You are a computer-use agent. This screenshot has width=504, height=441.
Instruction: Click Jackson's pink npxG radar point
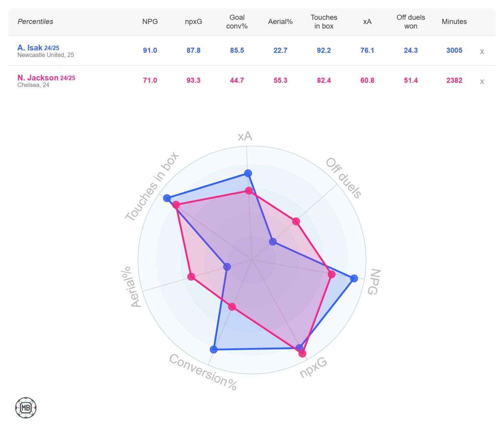302,353
